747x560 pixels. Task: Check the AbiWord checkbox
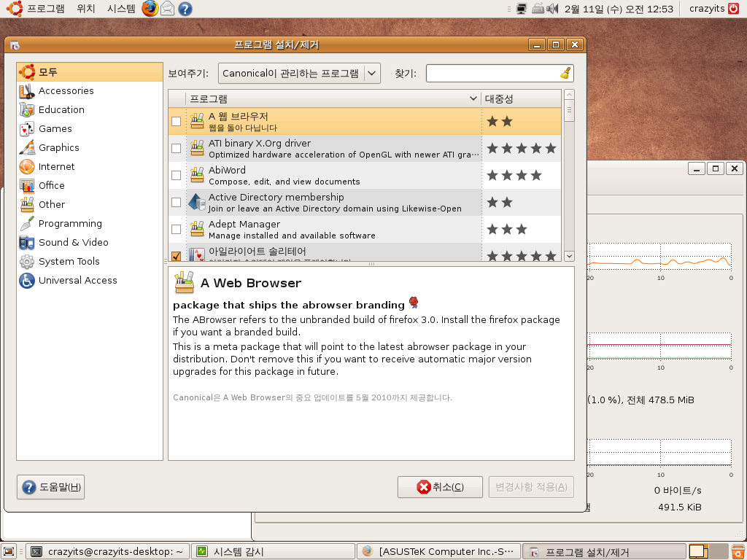click(x=177, y=175)
